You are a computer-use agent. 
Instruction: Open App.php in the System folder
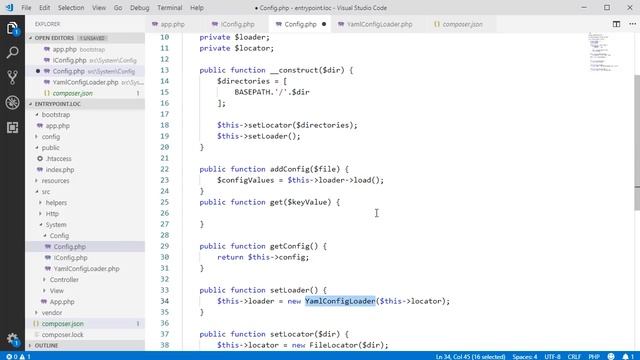pyautogui.click(x=62, y=302)
